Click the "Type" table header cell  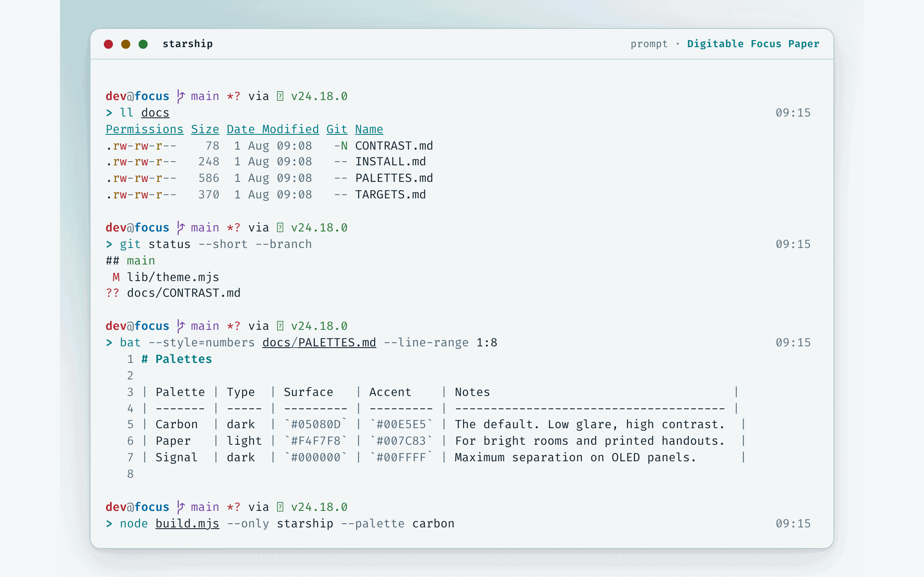pyautogui.click(x=241, y=392)
